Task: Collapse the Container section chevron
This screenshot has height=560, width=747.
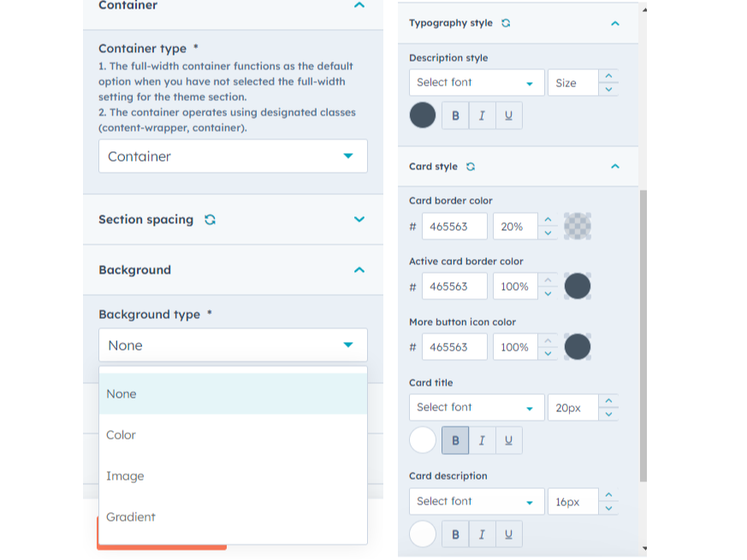Action: pos(359,5)
